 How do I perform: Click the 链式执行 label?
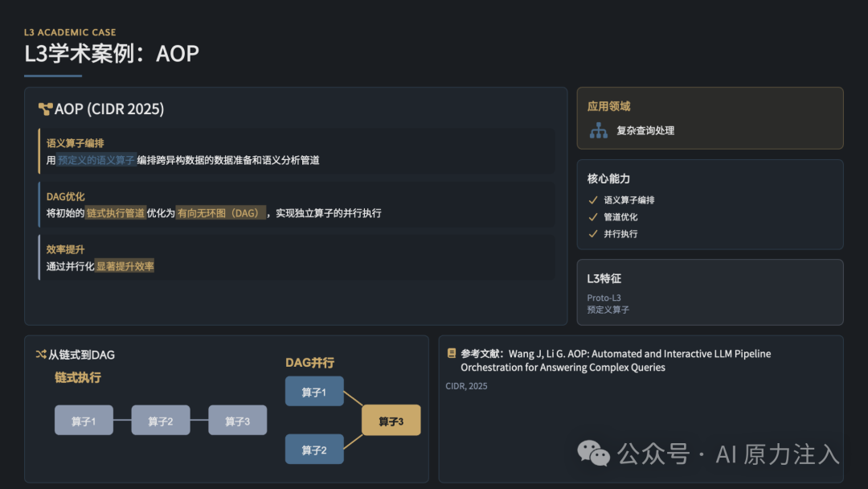[x=77, y=378]
